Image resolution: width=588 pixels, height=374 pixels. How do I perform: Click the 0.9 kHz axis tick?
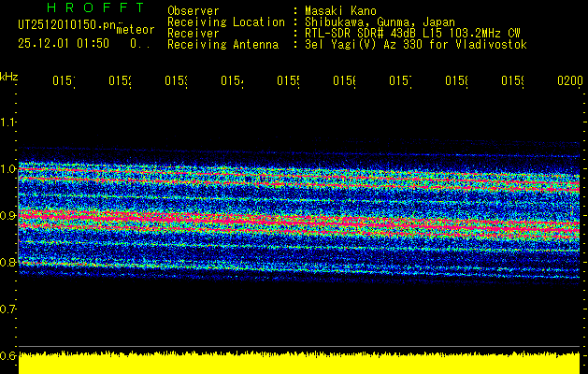point(8,215)
